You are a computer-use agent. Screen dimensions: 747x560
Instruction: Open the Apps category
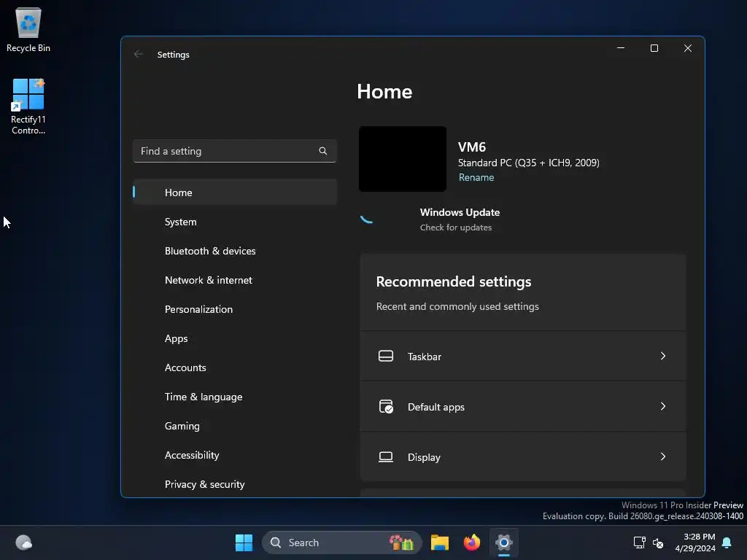(x=235, y=338)
